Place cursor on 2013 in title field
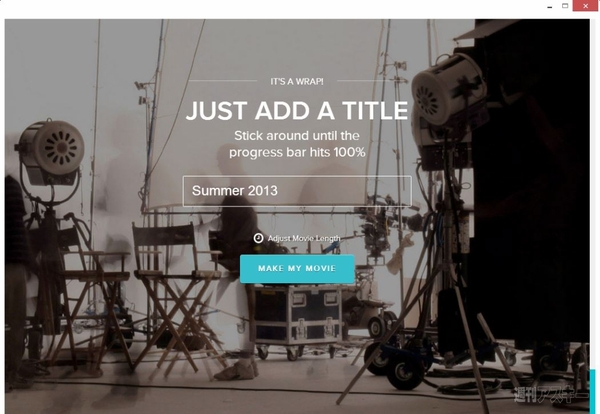Image resolution: width=600 pixels, height=414 pixels. pyautogui.click(x=262, y=191)
